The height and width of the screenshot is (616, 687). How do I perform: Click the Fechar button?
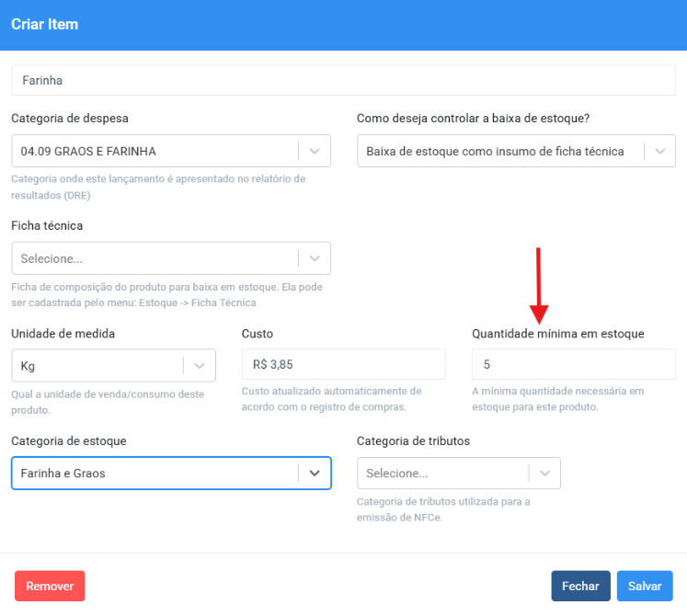[580, 586]
